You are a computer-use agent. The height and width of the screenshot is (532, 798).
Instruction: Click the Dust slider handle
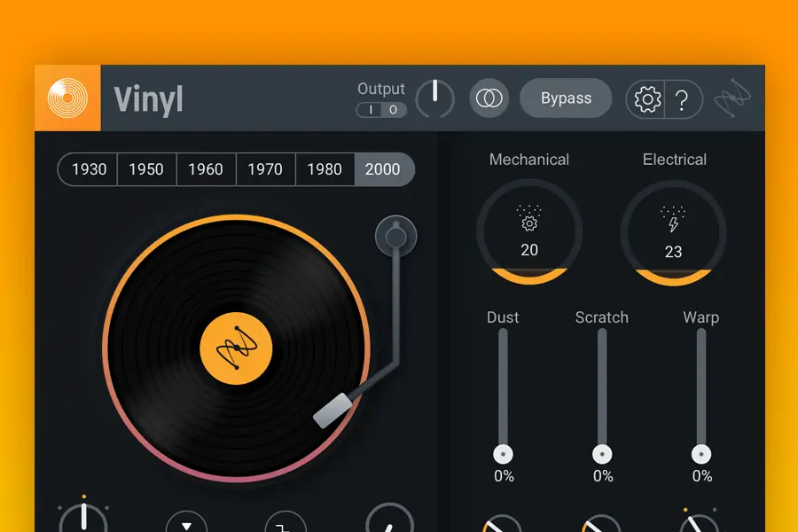[x=503, y=454]
